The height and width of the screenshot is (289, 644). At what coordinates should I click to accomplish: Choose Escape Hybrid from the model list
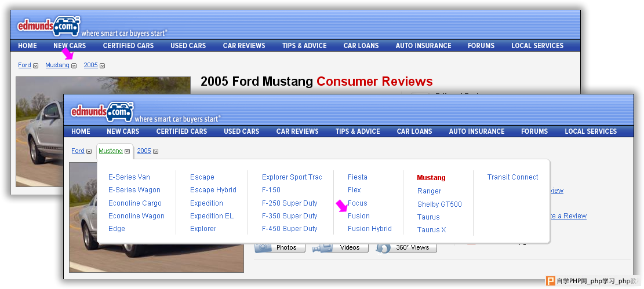[213, 190]
